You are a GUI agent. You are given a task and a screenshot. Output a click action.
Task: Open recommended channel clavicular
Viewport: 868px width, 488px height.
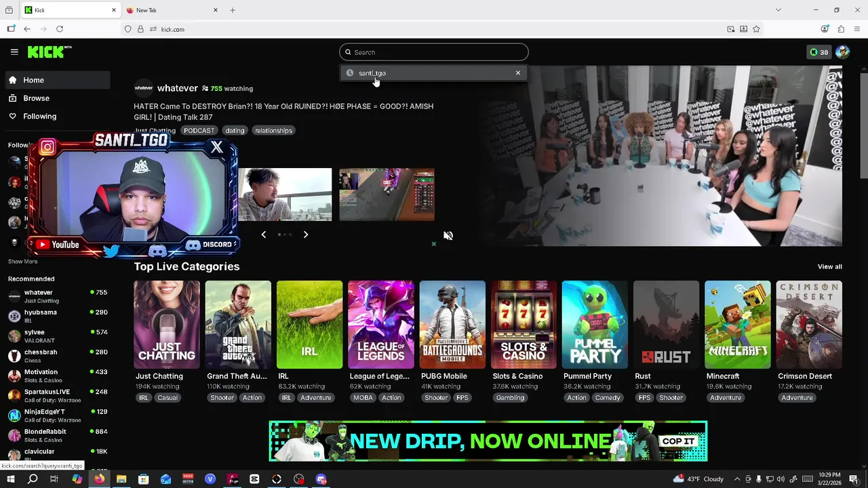click(x=58, y=454)
